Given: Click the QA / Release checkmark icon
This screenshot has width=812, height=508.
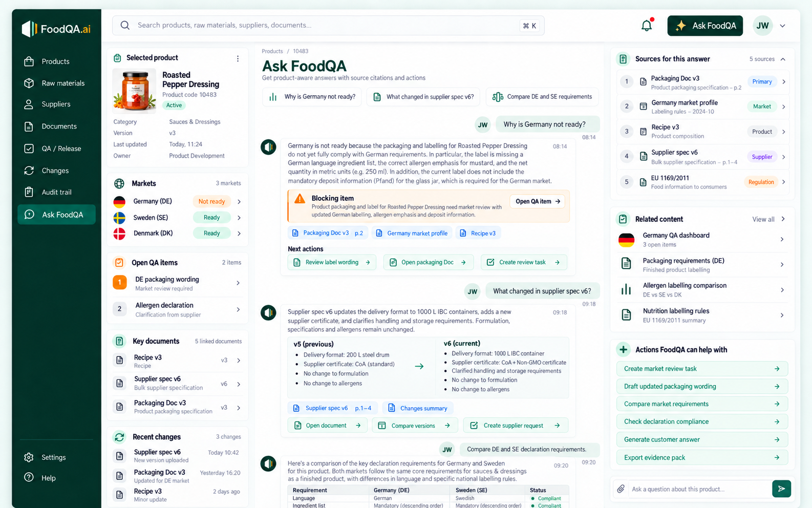Looking at the screenshot, I should [x=29, y=149].
